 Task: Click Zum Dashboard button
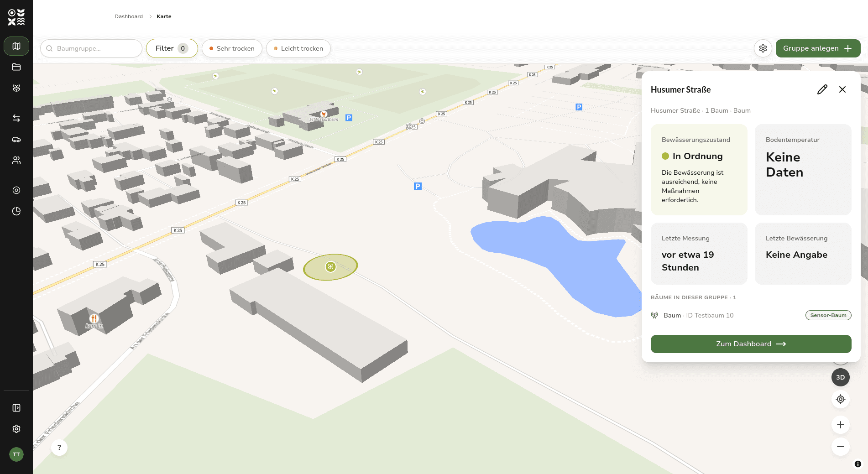(x=751, y=344)
